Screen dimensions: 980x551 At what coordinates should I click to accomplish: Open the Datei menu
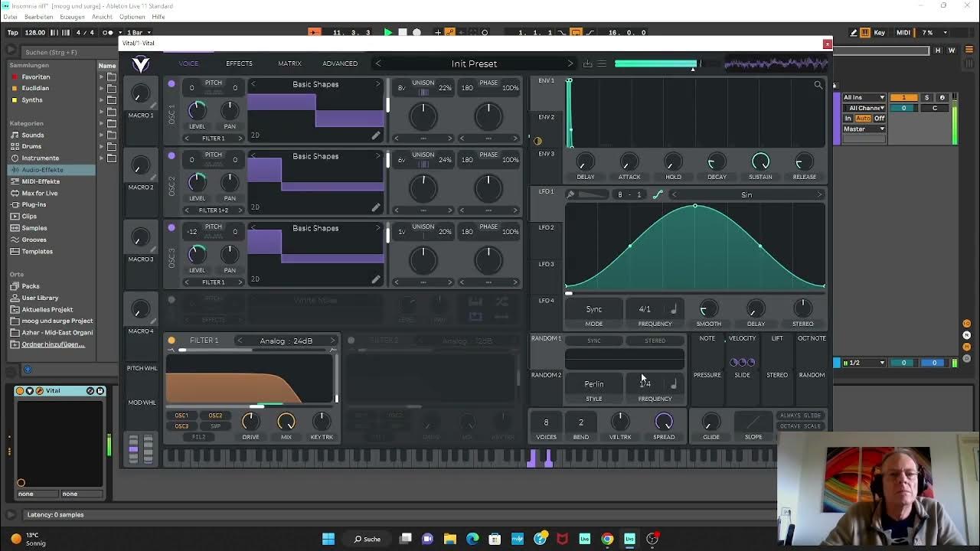tap(11, 17)
